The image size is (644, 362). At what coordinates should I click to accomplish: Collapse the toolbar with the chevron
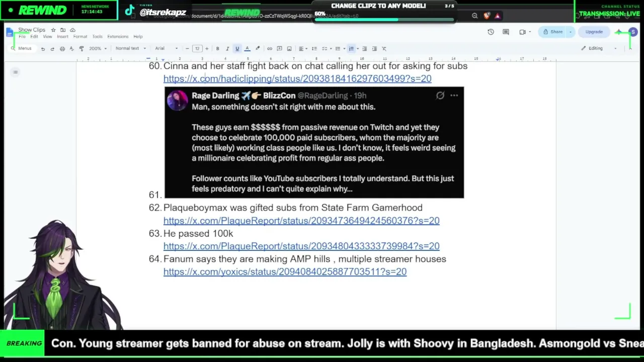630,48
